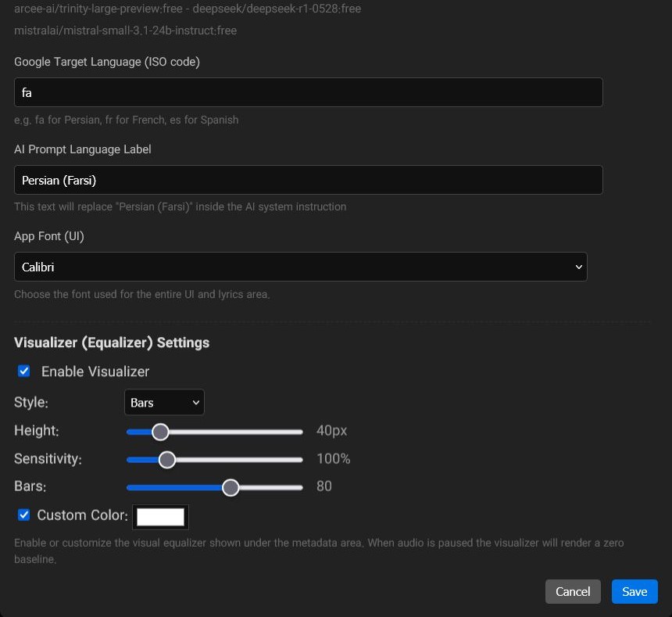672x617 pixels.
Task: Click the Height slider handle
Action: pyautogui.click(x=160, y=432)
